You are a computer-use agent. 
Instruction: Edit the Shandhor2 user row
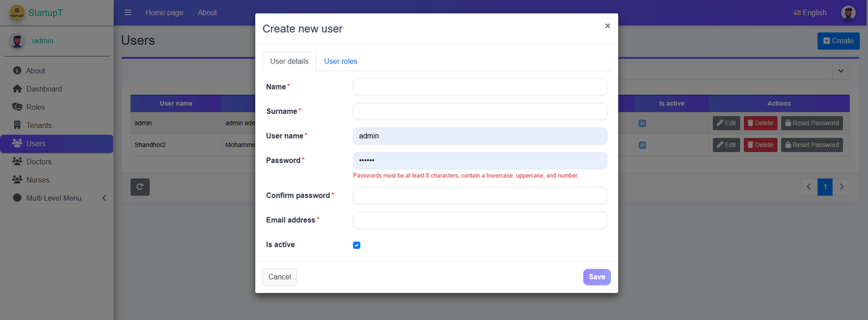(x=726, y=145)
